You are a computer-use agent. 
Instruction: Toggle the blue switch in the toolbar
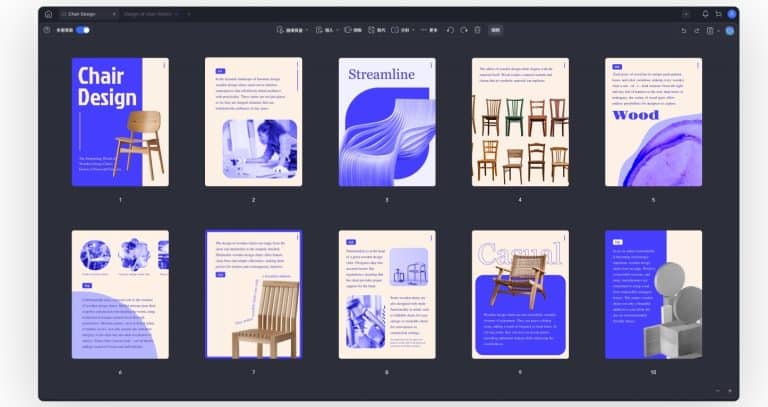click(82, 31)
